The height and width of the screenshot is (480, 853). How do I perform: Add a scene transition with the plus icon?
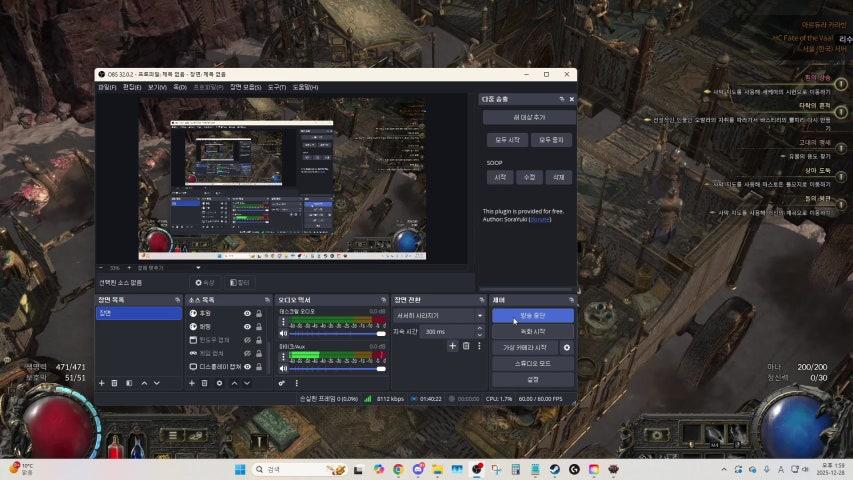(x=452, y=346)
